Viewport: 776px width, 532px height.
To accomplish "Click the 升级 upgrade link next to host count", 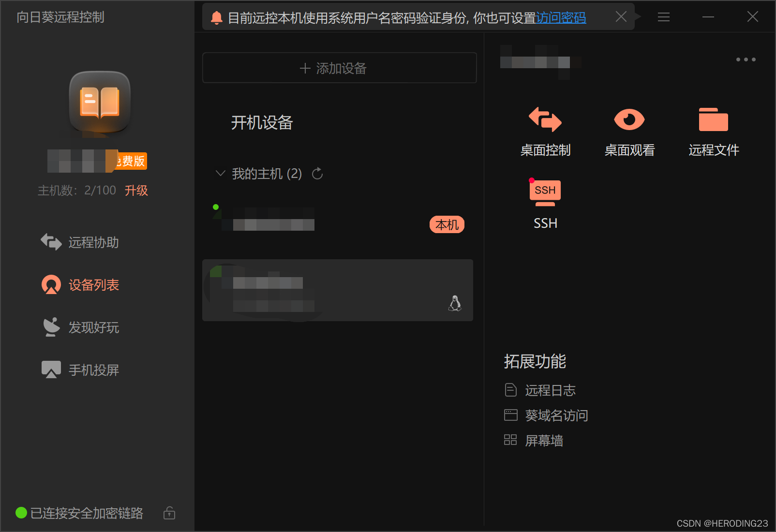I will pos(136,191).
